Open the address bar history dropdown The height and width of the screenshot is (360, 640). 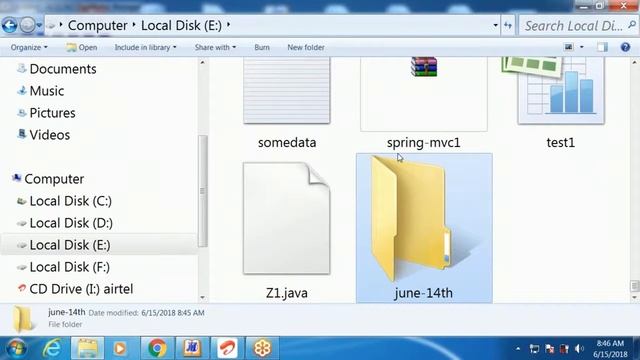click(x=495, y=25)
